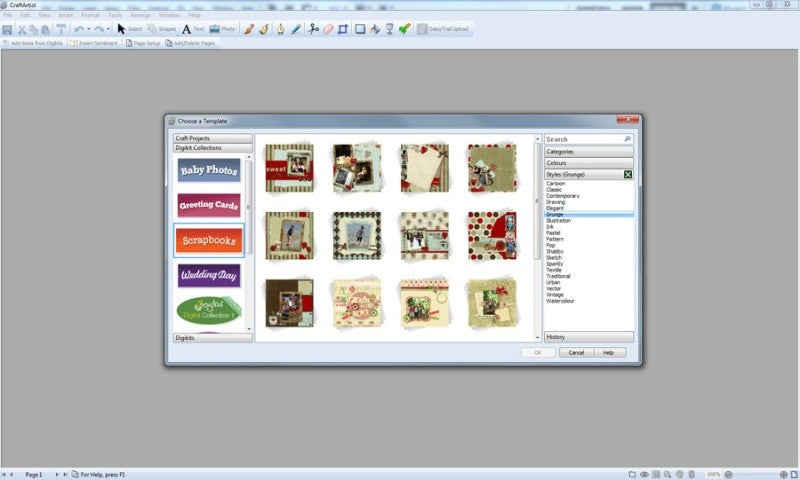Click the DaisyTrail Upload button
The image size is (800, 480).
pyautogui.click(x=443, y=29)
